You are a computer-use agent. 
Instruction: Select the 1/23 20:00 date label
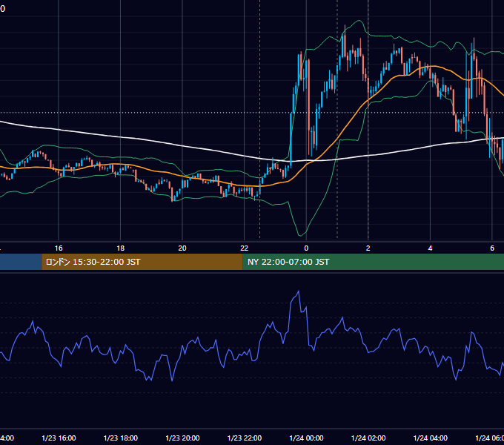coord(182,438)
